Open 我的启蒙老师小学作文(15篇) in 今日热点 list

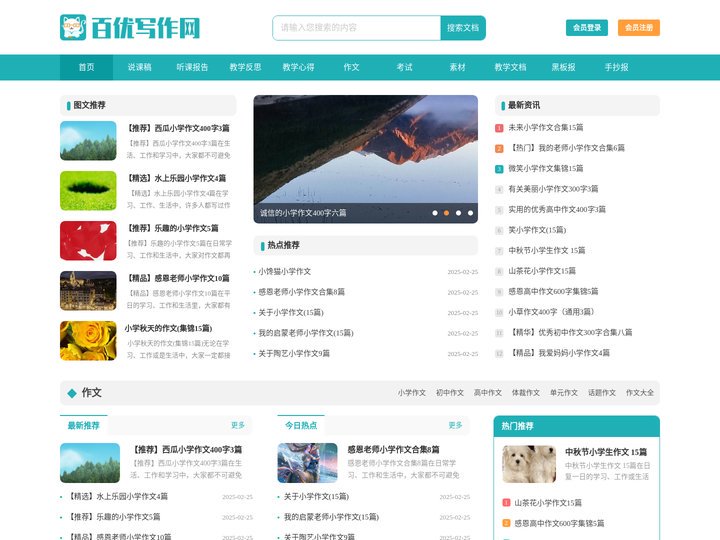click(x=332, y=517)
